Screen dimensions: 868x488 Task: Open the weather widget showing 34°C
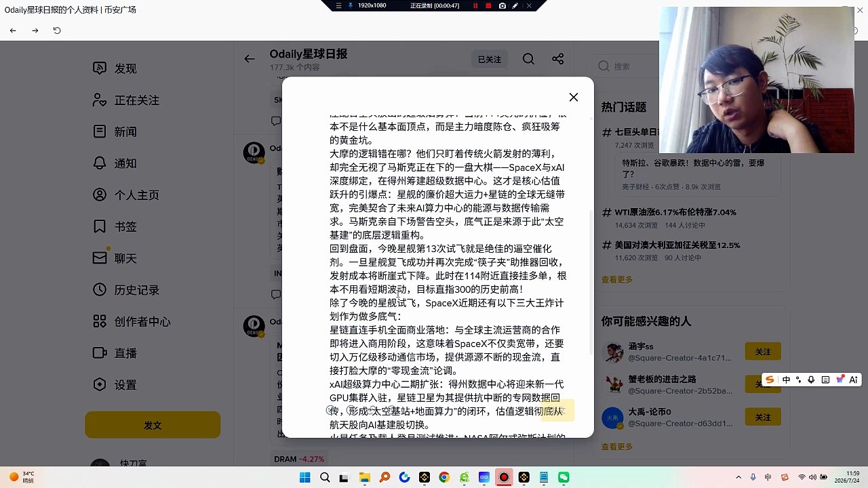[x=23, y=477]
